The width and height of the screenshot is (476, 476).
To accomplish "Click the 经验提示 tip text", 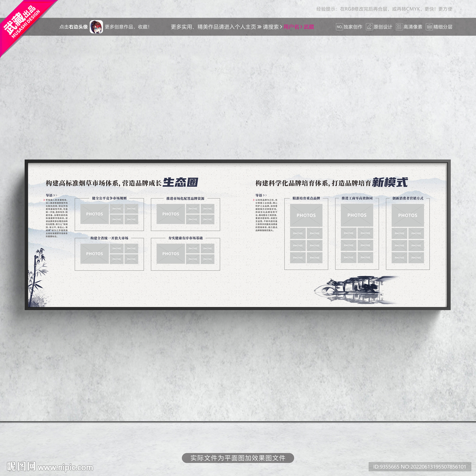I will click(x=384, y=9).
